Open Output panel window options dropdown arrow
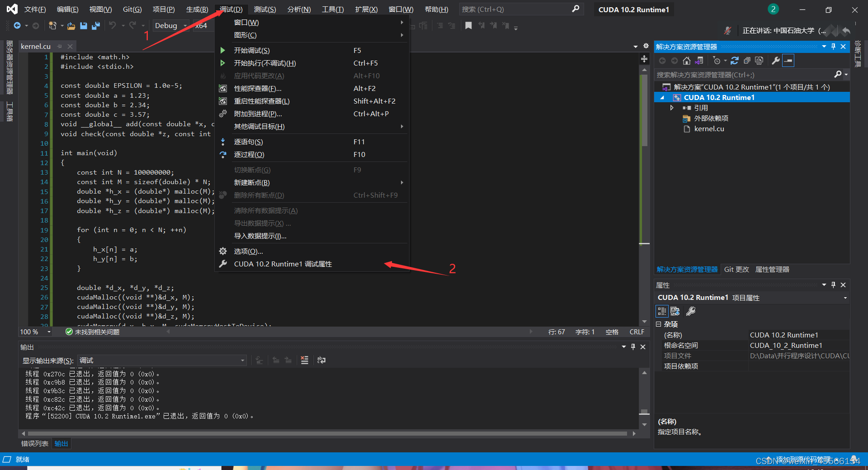 click(x=624, y=347)
